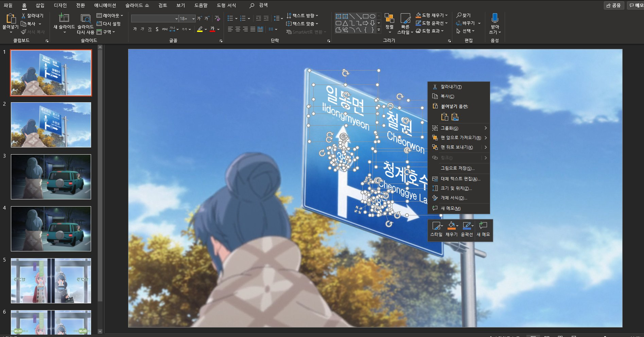
Task: Pick the rectangle shape in gallery
Action: click(366, 16)
